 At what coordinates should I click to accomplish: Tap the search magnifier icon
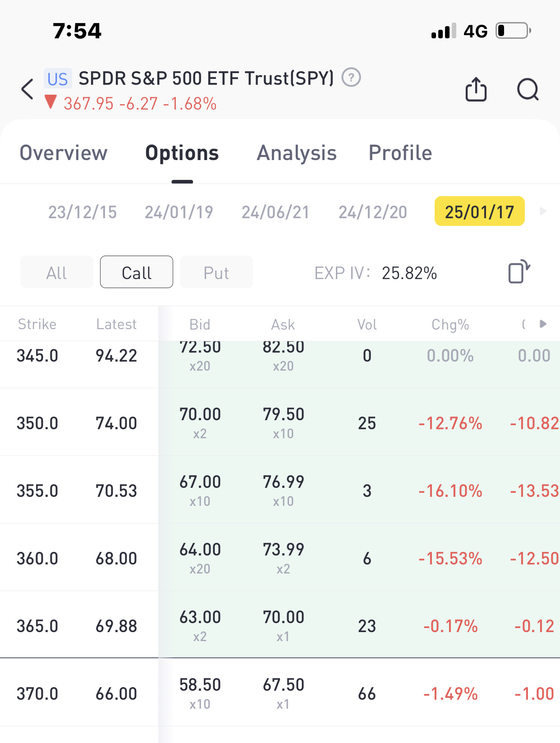point(528,89)
